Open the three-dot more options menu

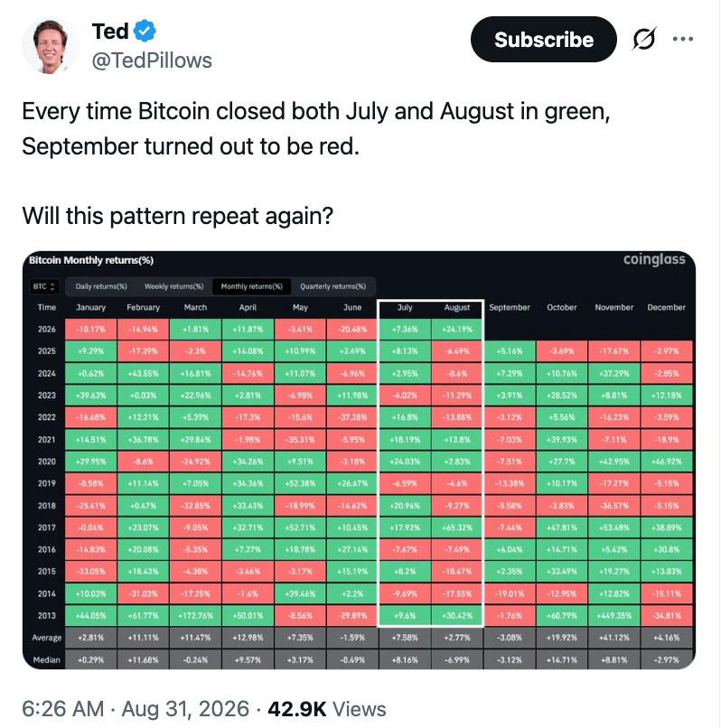click(x=682, y=39)
